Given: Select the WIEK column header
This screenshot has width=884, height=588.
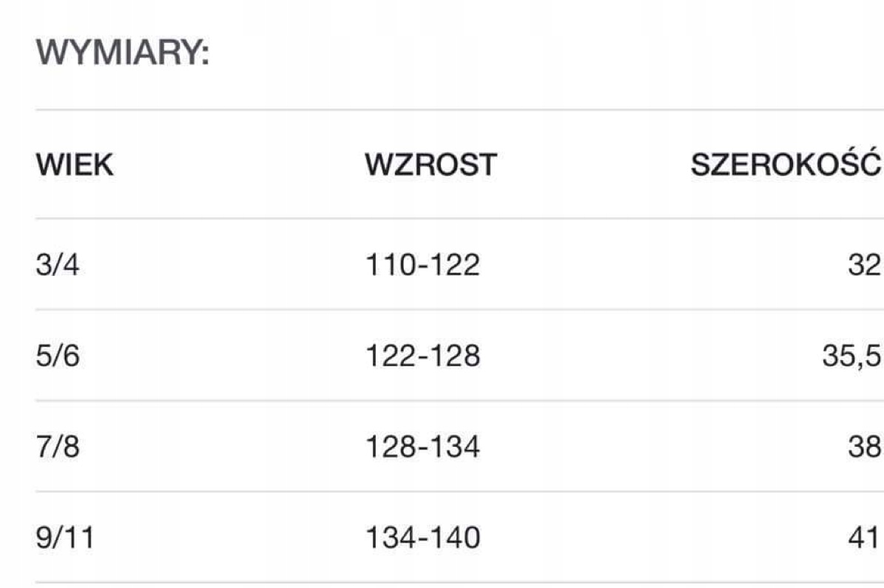Looking at the screenshot, I should 75,166.
